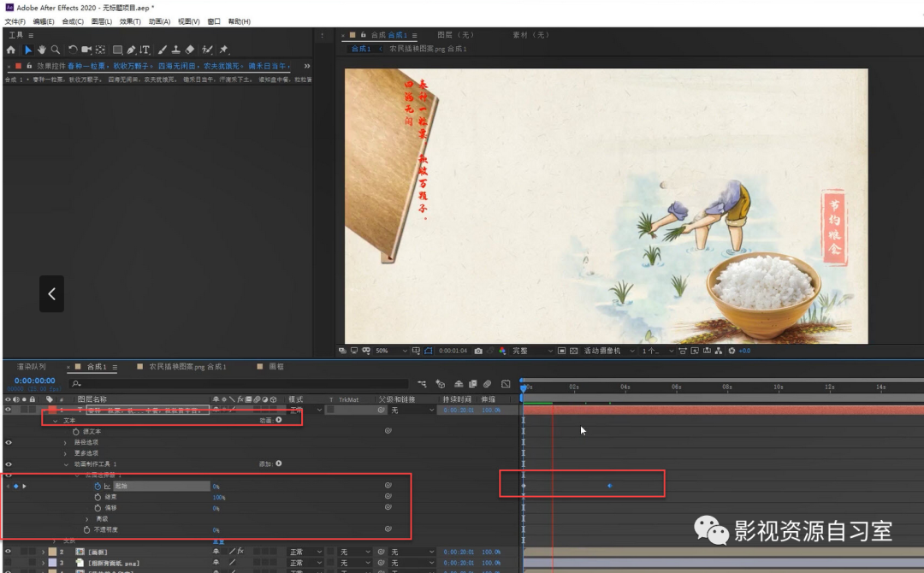Click the 添加 add property button
The image size is (924, 573).
279,464
